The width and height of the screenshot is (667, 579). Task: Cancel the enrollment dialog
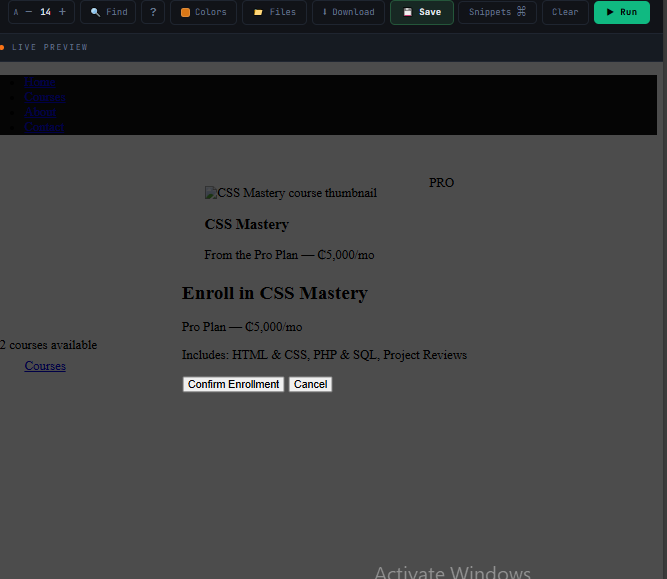tap(311, 384)
